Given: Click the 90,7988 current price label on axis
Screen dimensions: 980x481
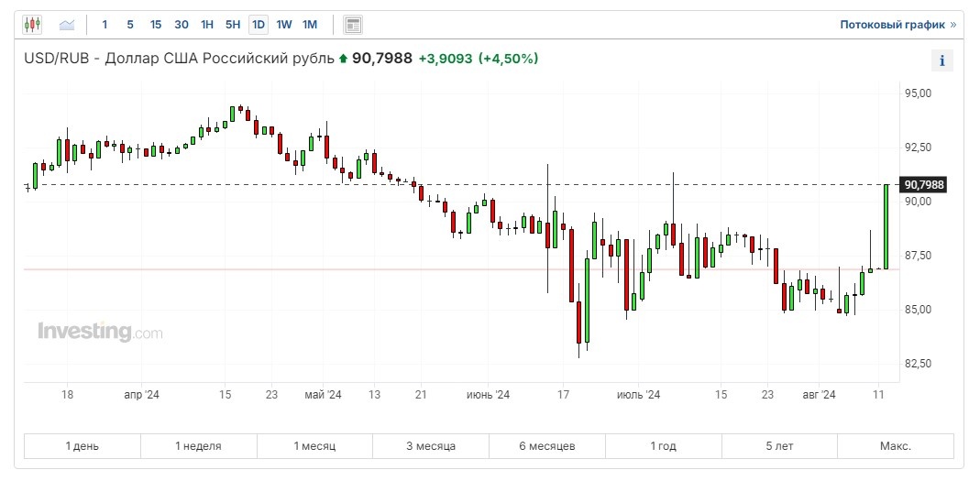Looking at the screenshot, I should pos(924,185).
